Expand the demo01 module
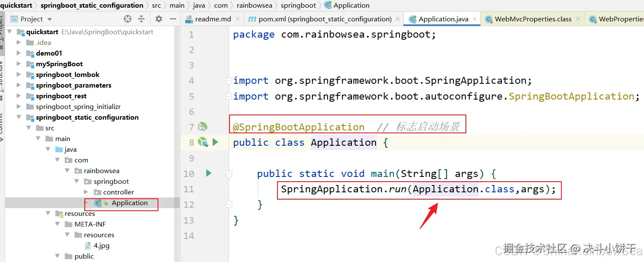This screenshot has height=262, width=644. pyautogui.click(x=19, y=53)
